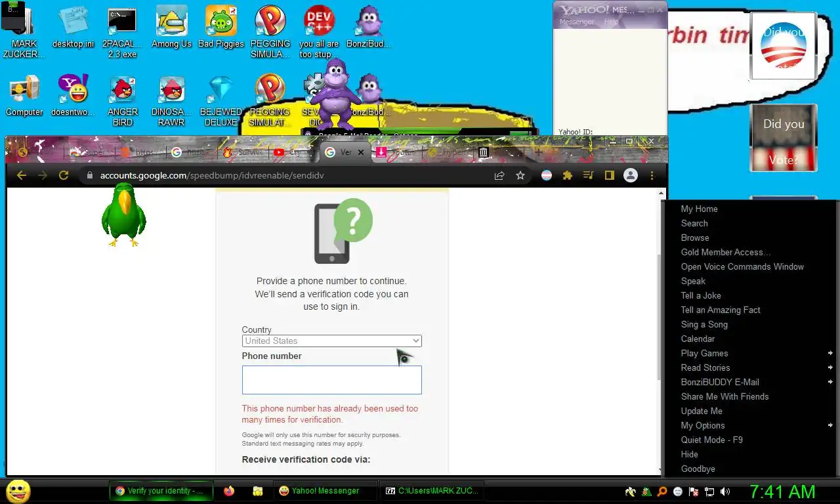The image size is (840, 504).
Task: Select the BEJEWELED DELUXE desktop icon
Action: pos(220,100)
